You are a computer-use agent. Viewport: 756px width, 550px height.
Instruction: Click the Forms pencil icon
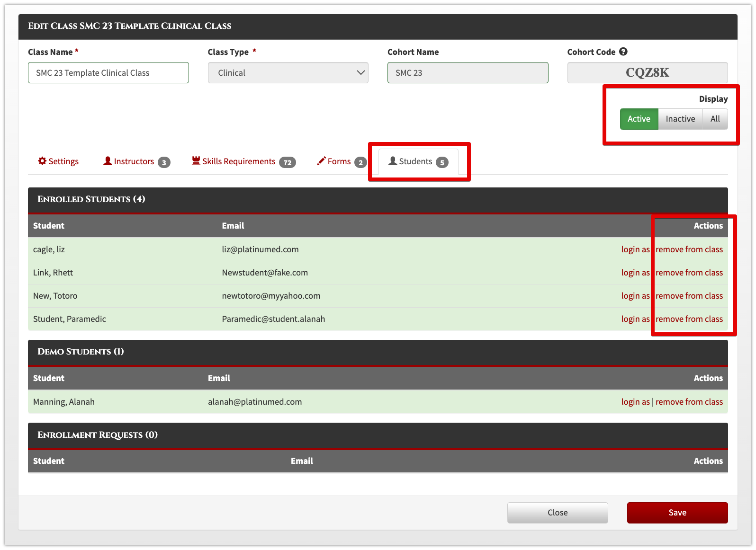click(321, 161)
